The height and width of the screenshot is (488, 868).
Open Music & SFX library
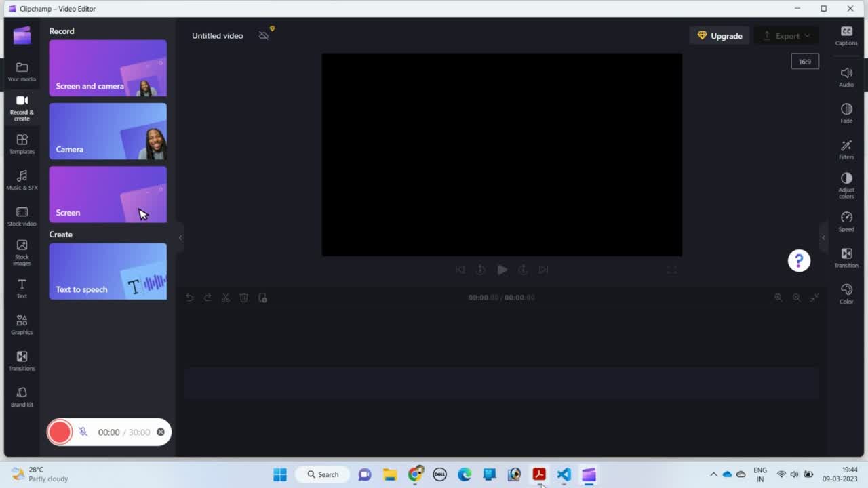(22, 180)
